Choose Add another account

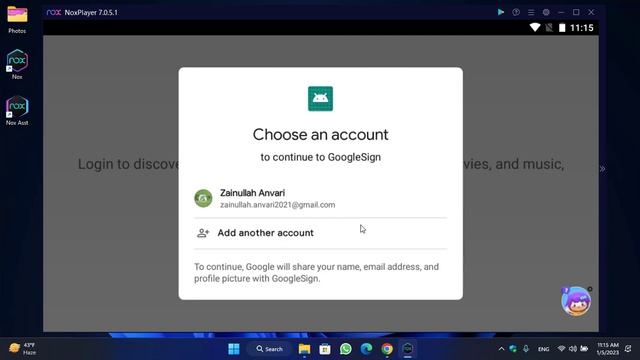(x=320, y=233)
